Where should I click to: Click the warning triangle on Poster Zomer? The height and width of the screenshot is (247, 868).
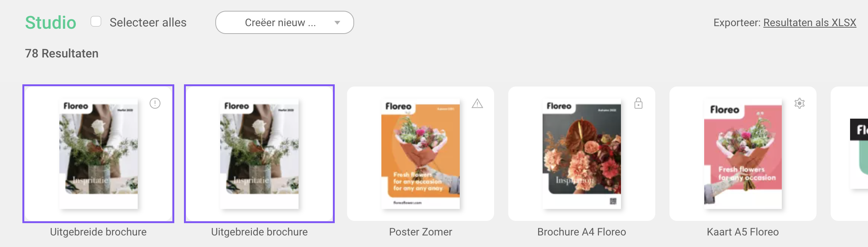coord(477,103)
